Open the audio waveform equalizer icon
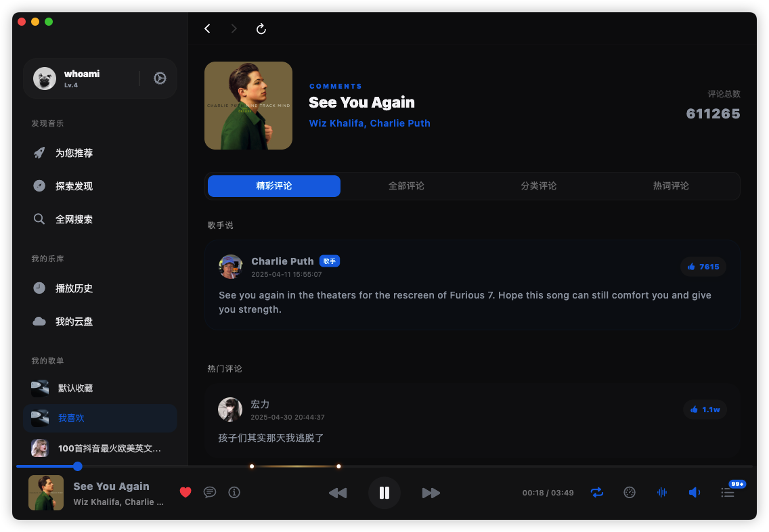This screenshot has width=769, height=532. click(x=662, y=492)
